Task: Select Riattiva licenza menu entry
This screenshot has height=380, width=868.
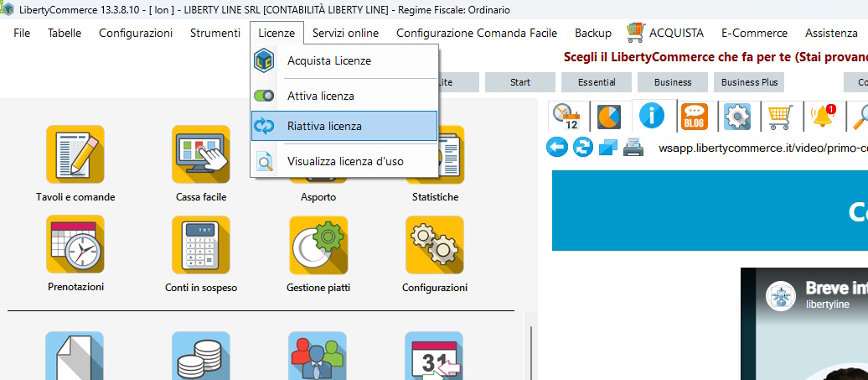Action: 344,126
